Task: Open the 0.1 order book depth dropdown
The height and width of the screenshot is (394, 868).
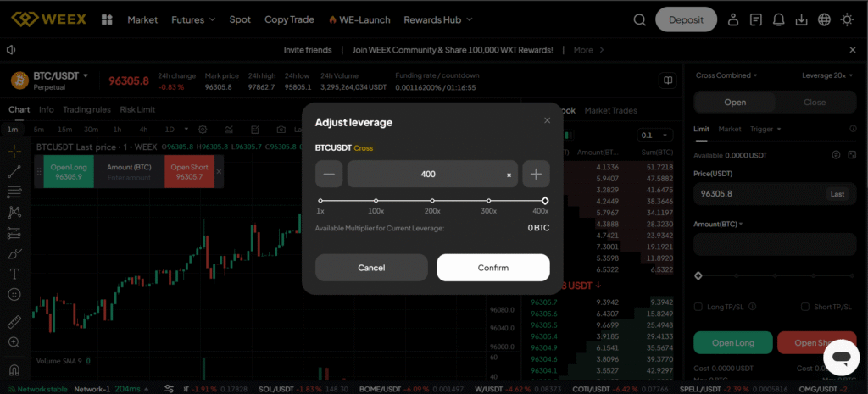Action: [x=655, y=135]
